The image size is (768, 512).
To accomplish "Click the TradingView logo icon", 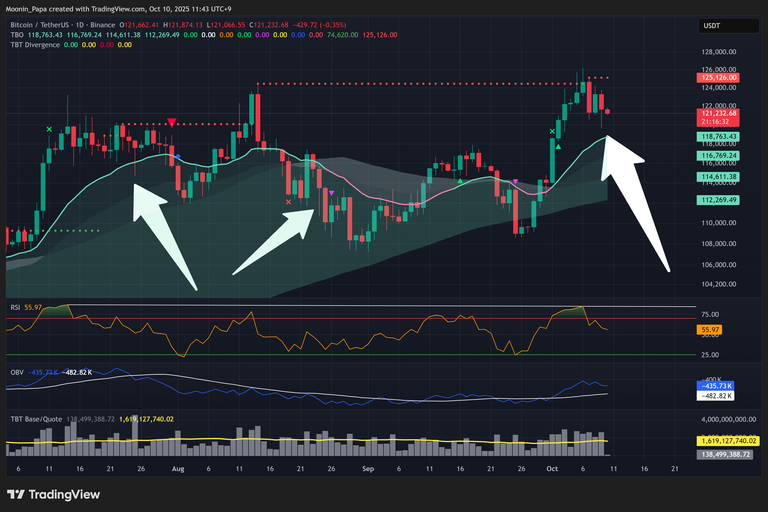I will pyautogui.click(x=17, y=494).
